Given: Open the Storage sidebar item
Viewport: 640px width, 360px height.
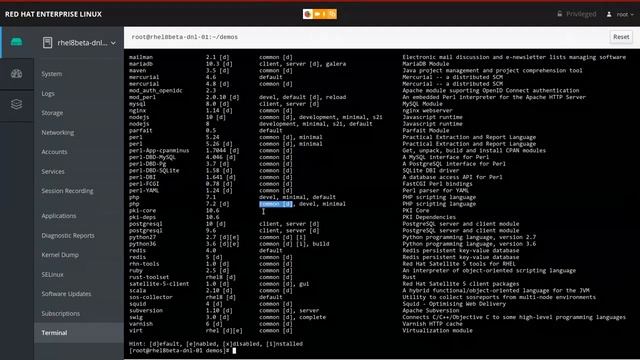Looking at the screenshot, I should (x=52, y=113).
